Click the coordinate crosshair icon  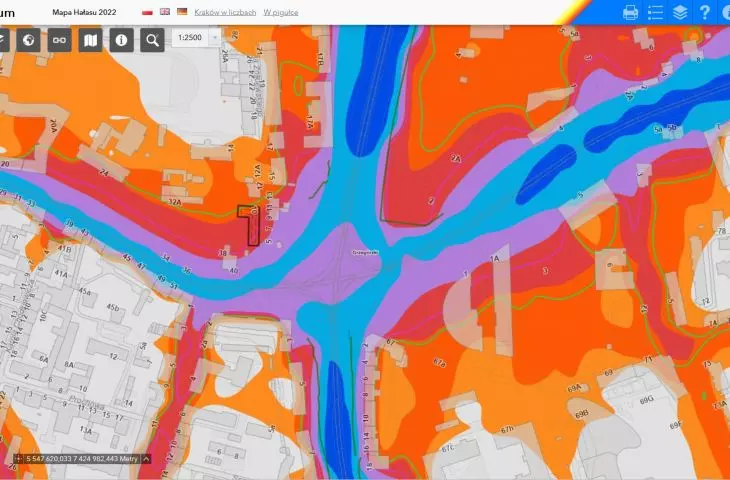click(19, 459)
